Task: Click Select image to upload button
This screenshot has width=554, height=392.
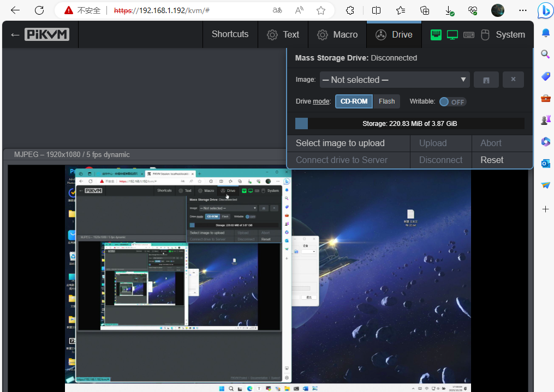Action: tap(340, 143)
